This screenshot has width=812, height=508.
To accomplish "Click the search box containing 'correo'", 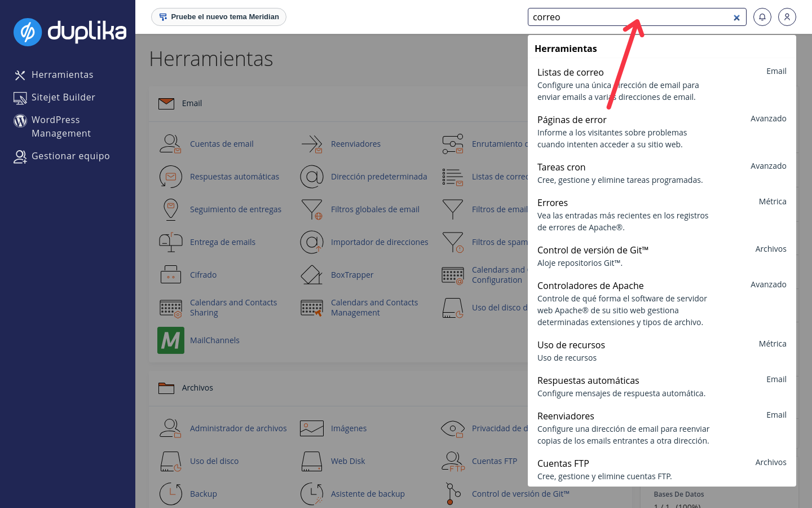I will pyautogui.click(x=637, y=17).
